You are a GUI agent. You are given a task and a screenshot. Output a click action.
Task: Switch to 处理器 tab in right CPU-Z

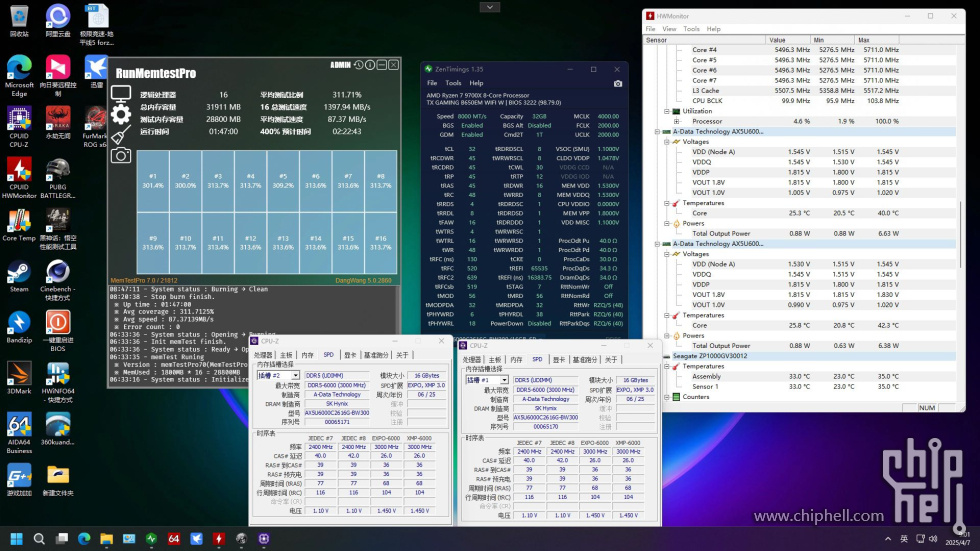(x=472, y=359)
